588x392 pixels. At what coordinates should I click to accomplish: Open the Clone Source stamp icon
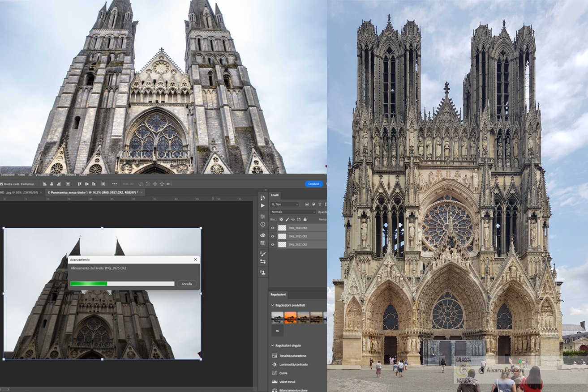point(263,272)
